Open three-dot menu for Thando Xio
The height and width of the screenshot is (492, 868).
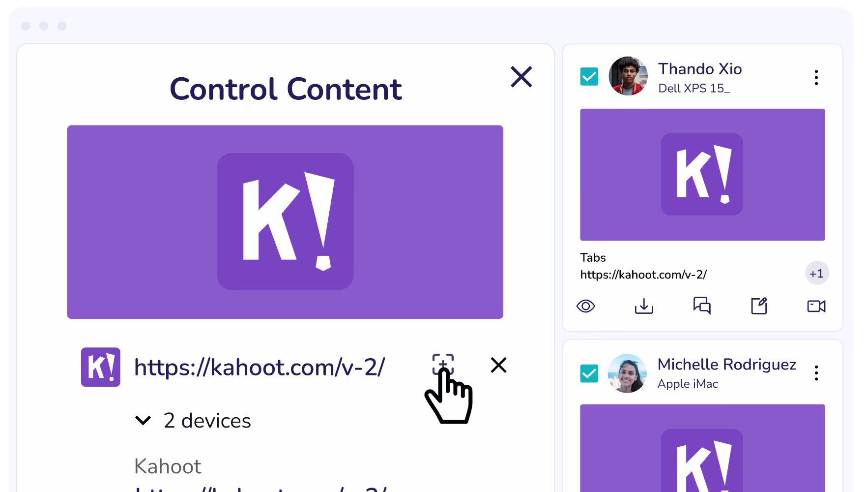click(x=816, y=77)
